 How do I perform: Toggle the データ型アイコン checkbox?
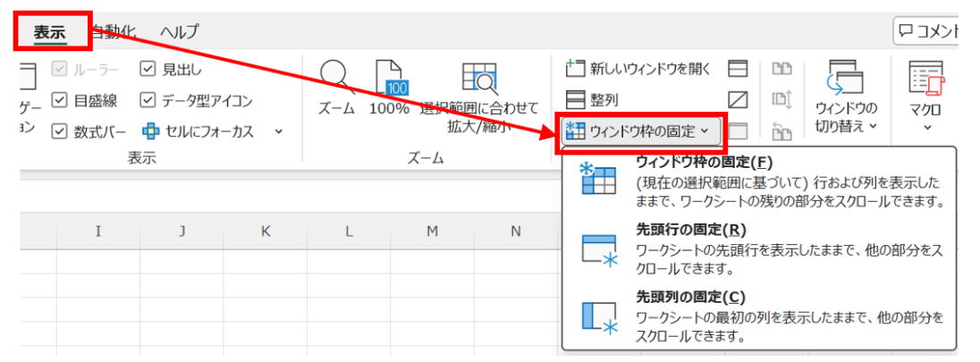click(x=148, y=101)
